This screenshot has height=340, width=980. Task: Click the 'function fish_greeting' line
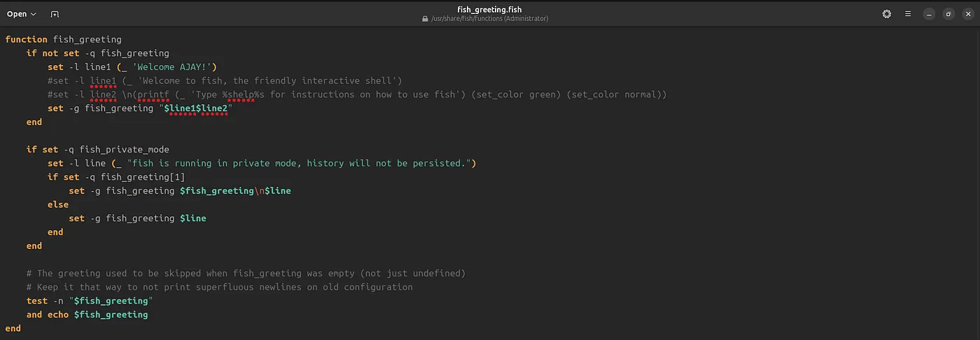point(63,39)
